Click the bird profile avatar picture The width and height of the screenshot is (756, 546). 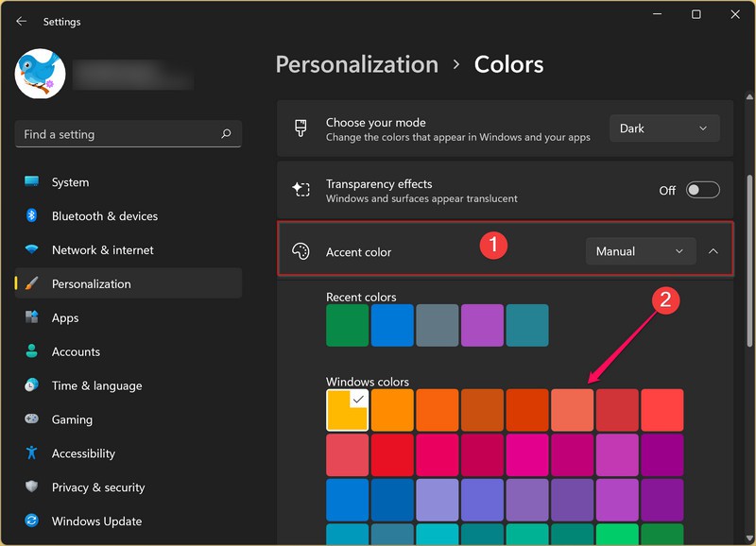coord(40,74)
